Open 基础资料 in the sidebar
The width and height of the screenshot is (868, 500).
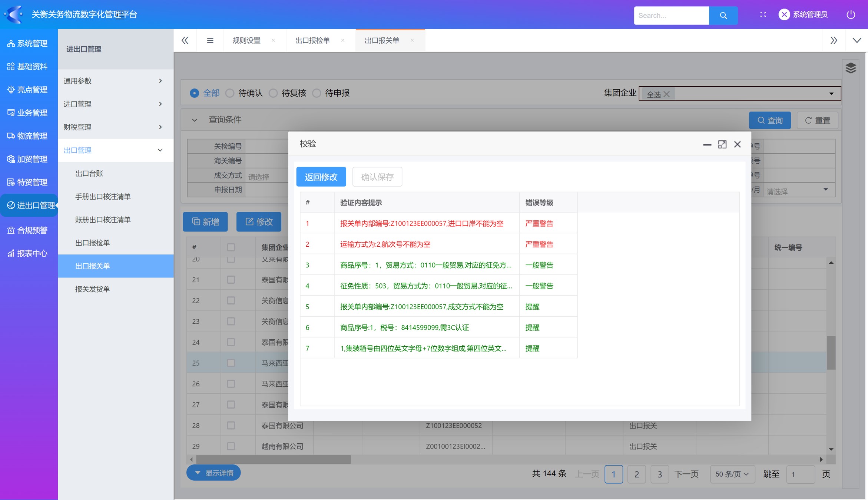(x=28, y=67)
